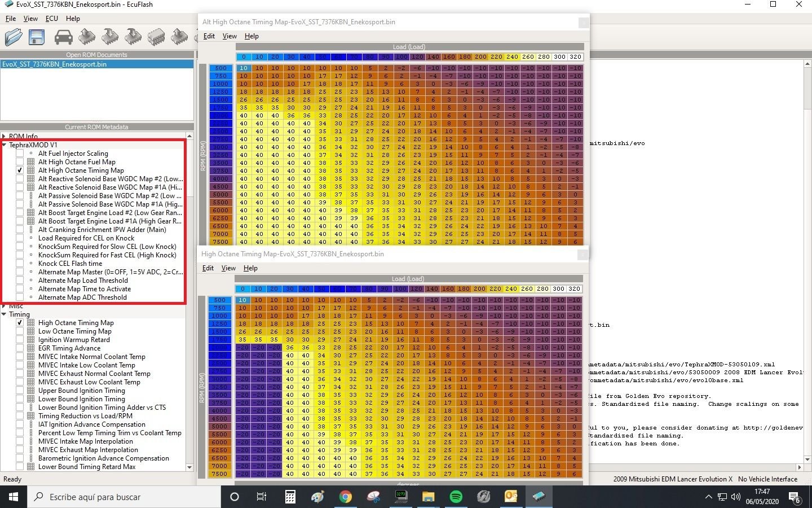Select EvoX_SST_7376KBN_Enekosport.bin in Open ROM Documents

tap(54, 64)
